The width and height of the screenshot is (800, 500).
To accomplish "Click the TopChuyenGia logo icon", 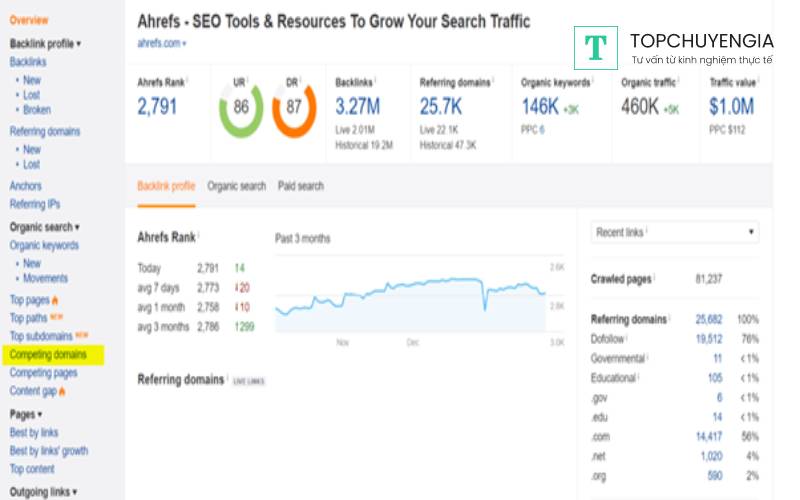I will click(x=596, y=47).
